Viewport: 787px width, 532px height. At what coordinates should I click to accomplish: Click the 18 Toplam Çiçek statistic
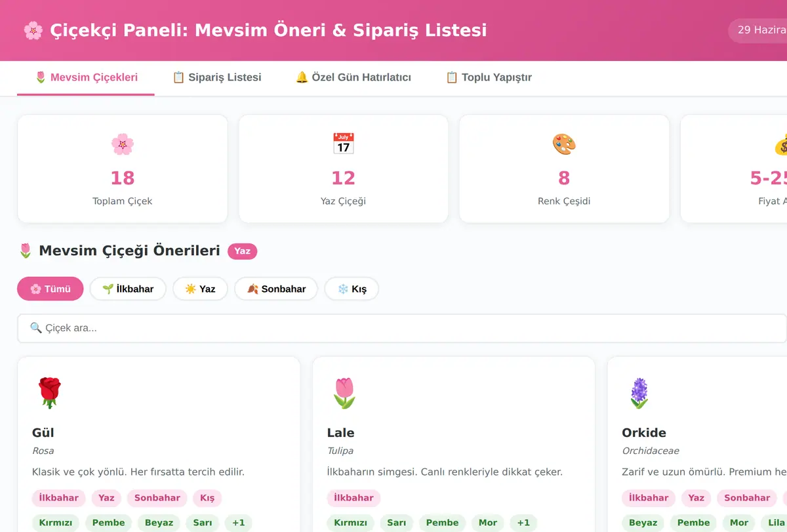coord(123,169)
